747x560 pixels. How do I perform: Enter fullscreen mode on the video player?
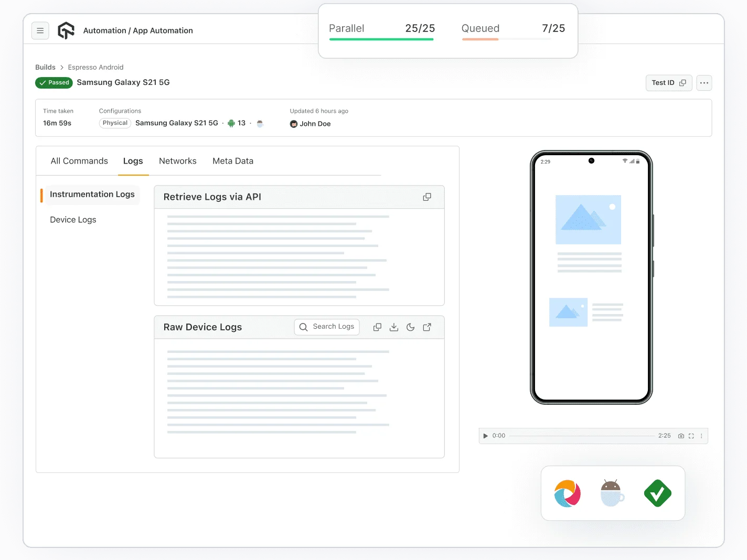(691, 436)
